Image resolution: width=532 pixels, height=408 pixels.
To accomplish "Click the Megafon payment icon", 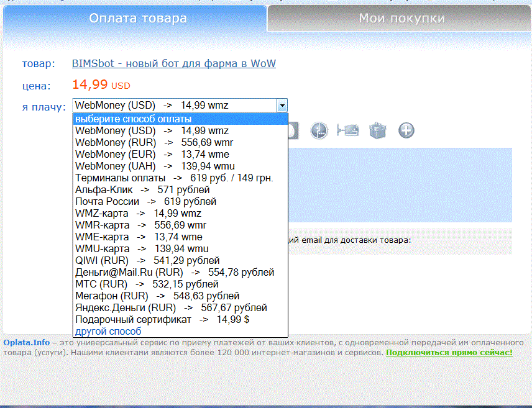I will [x=319, y=130].
